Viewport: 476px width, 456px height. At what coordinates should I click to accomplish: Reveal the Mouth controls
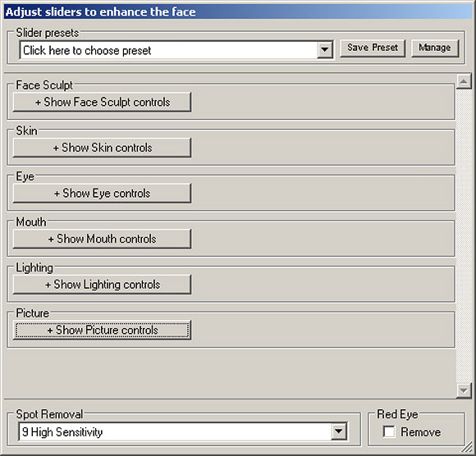[x=102, y=239]
